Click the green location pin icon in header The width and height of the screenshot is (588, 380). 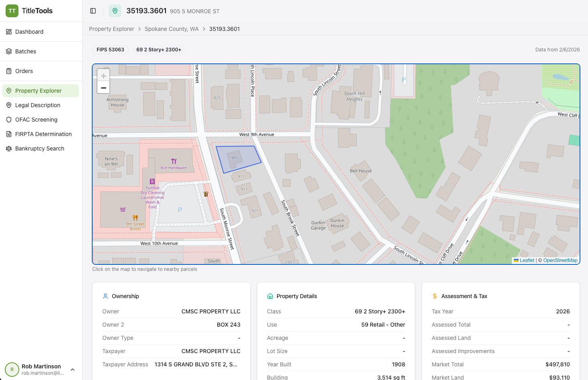(115, 11)
